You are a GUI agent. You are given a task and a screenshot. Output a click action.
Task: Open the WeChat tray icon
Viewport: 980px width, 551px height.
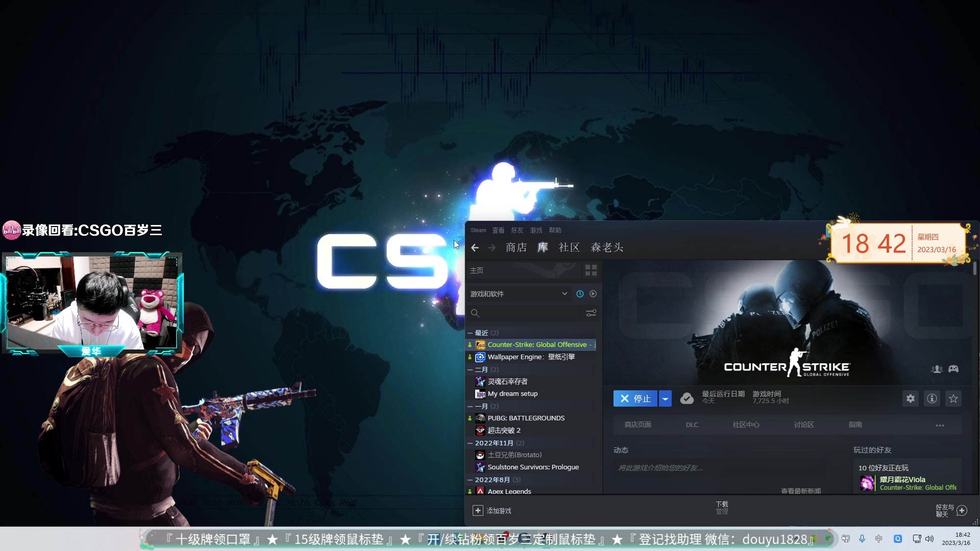(x=828, y=539)
